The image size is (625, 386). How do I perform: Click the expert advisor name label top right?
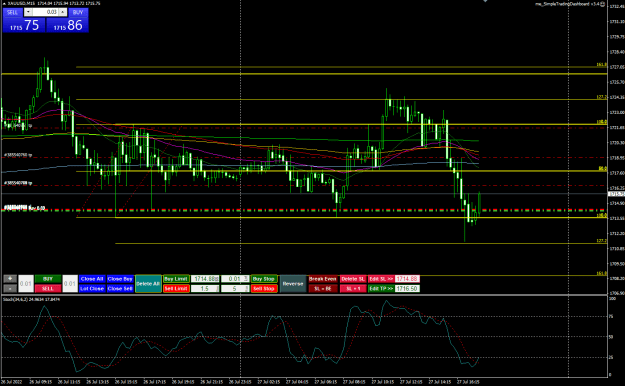coord(567,4)
